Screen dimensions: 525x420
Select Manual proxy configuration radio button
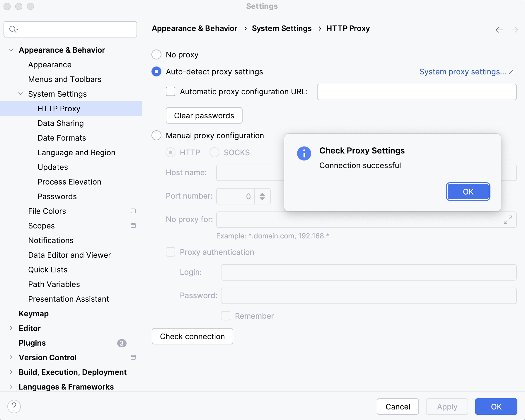pos(156,135)
